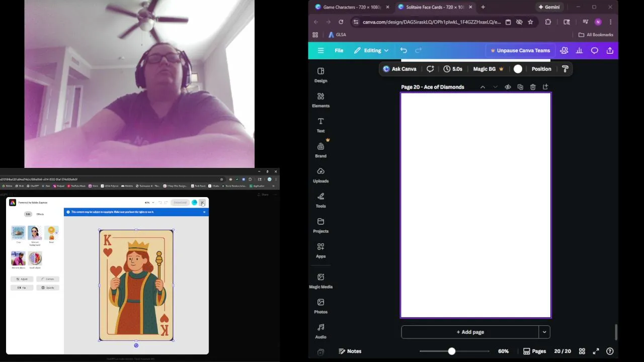Dismiss the copyright notice banner
Screen dimensions: 644x362
click(x=204, y=212)
